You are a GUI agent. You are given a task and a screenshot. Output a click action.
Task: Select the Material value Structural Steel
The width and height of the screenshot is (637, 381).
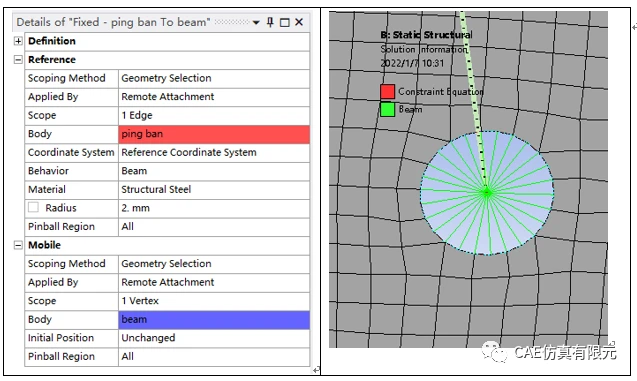click(x=214, y=190)
